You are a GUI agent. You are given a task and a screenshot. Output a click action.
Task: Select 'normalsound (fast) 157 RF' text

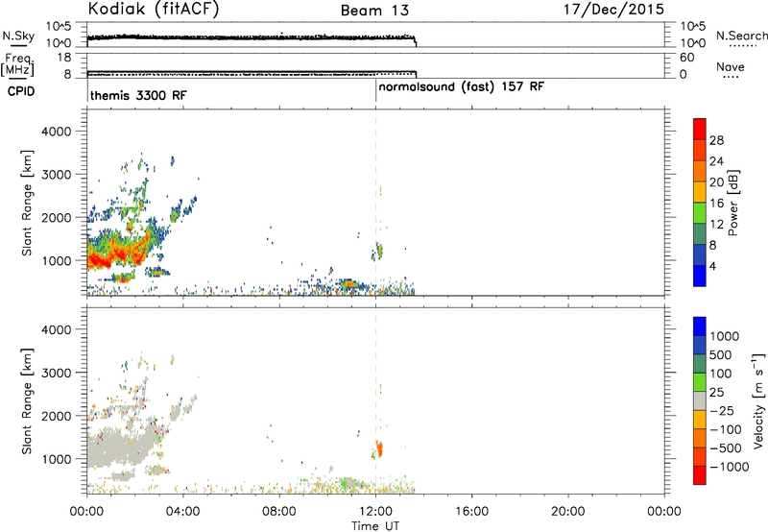(462, 87)
